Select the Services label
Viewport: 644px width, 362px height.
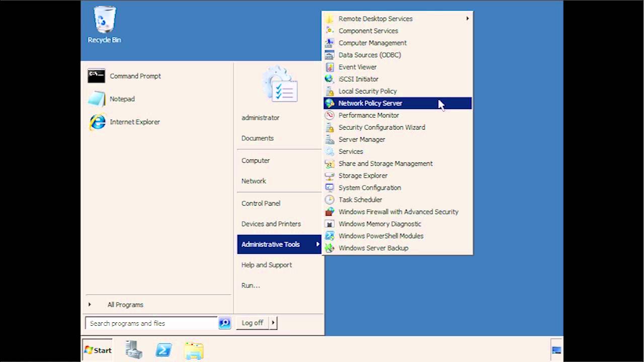click(x=351, y=151)
